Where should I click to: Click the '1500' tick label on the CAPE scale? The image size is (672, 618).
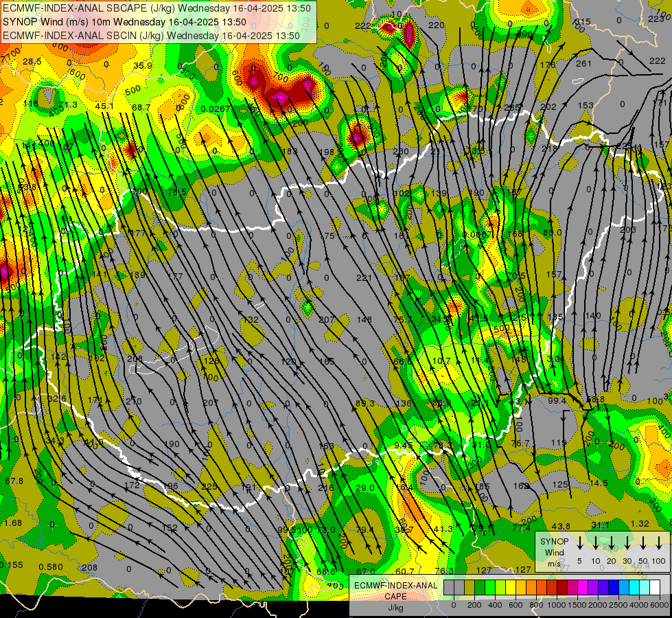click(577, 604)
